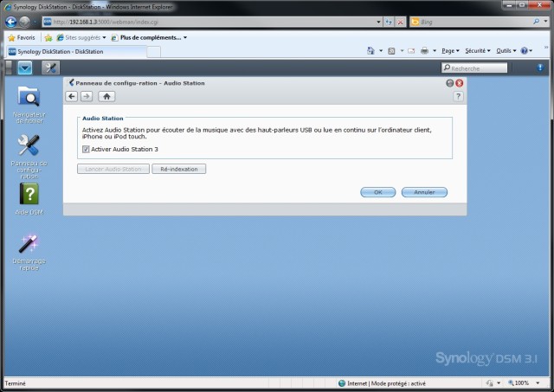The width and height of the screenshot is (554, 392).
Task: Click the add to favorites star icon
Action: 48,37
